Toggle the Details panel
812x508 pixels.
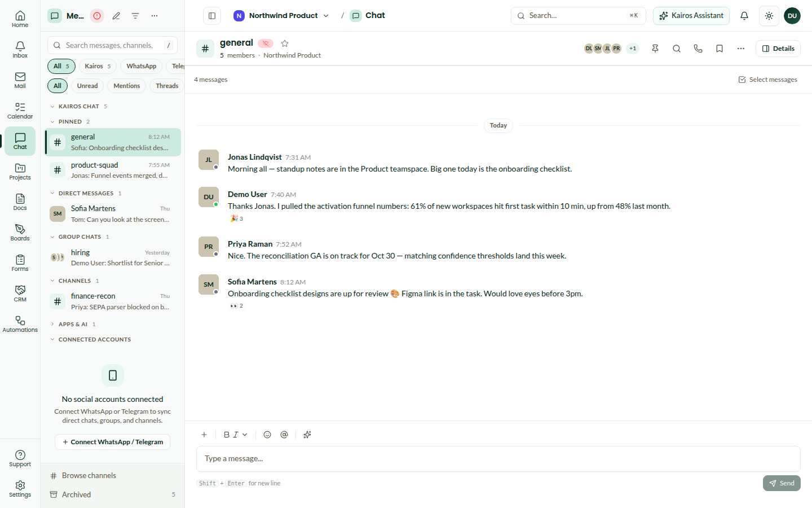coord(778,49)
